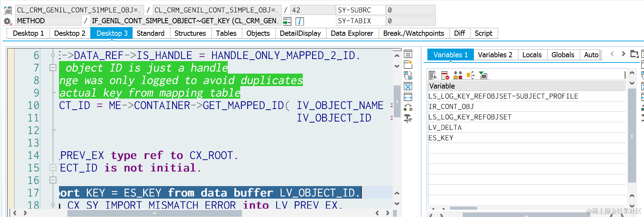The image size is (644, 217).
Task: Open the Break./Watchpoints tab
Action: click(413, 33)
